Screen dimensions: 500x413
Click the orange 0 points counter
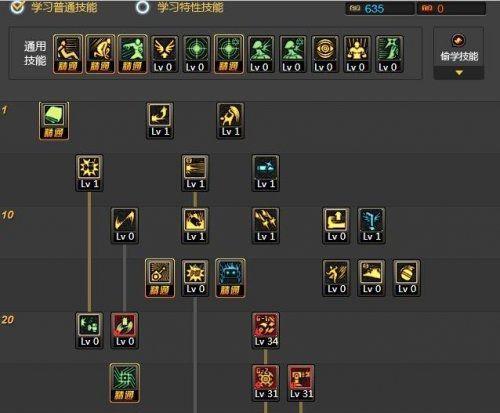pos(451,9)
